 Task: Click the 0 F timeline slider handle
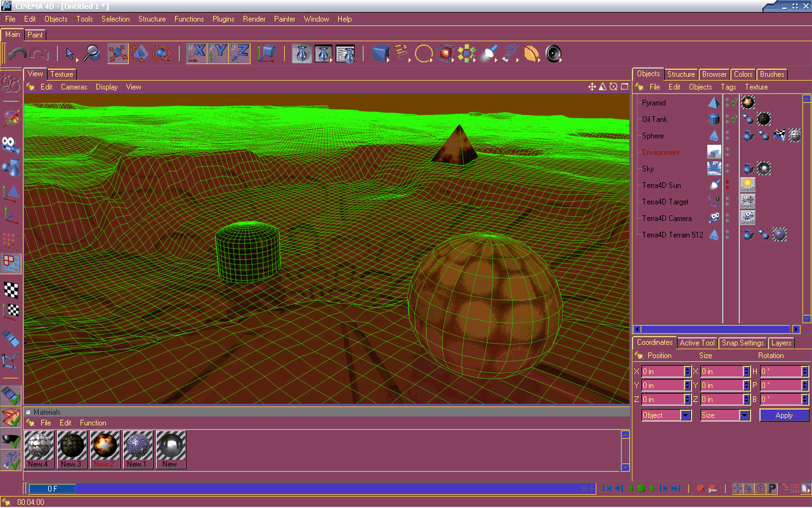[52, 489]
